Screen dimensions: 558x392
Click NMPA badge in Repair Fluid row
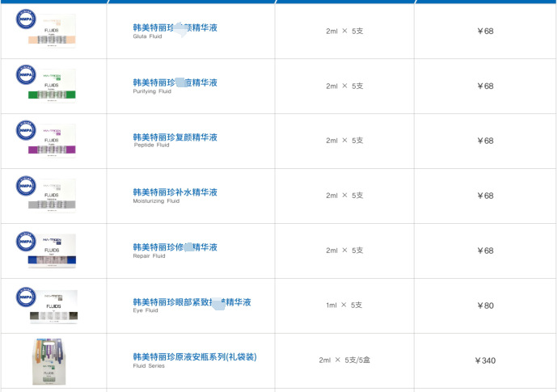coord(26,241)
